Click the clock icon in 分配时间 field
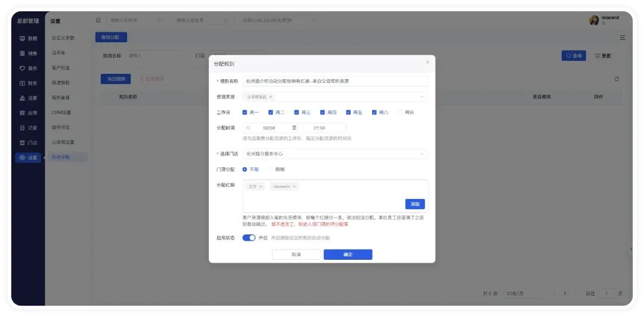This screenshot has width=644, height=317. click(248, 128)
